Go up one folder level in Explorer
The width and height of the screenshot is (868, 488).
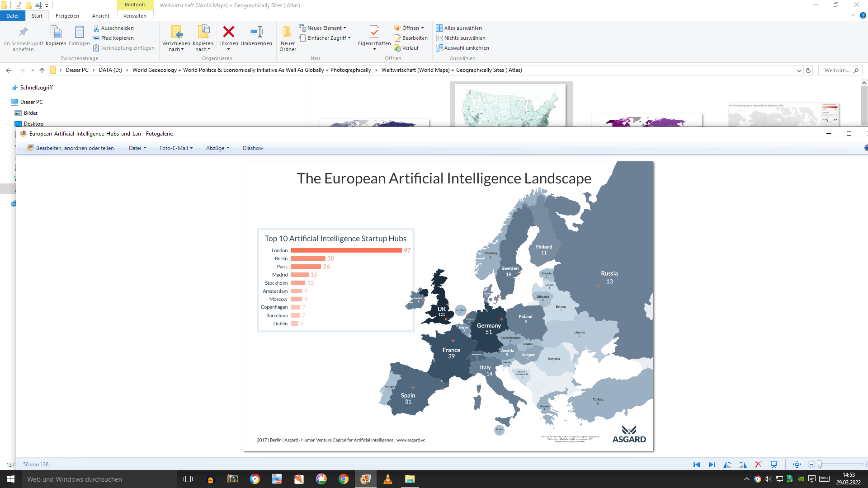(42, 70)
